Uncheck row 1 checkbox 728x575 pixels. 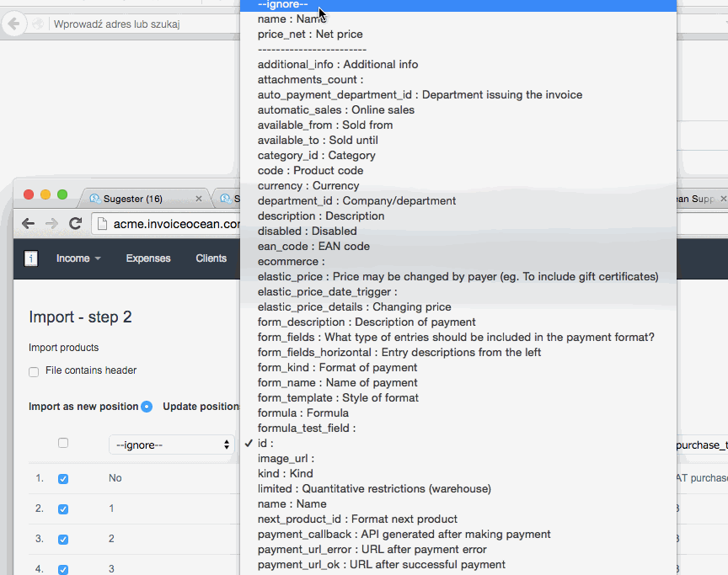(x=63, y=479)
